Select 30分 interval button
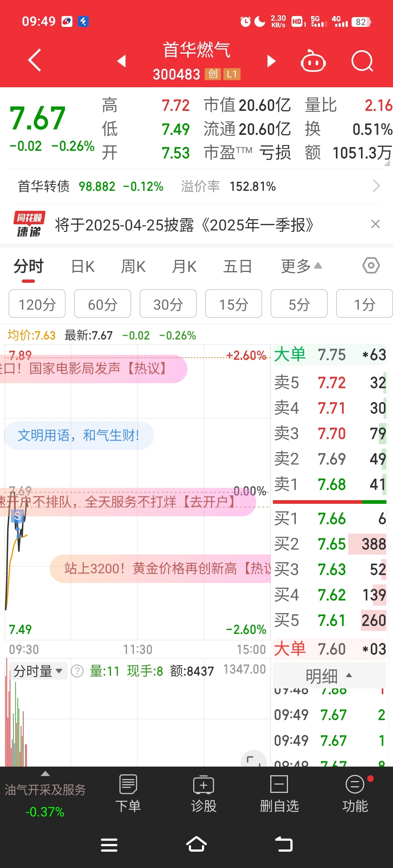This screenshot has height=868, width=393. (x=168, y=304)
